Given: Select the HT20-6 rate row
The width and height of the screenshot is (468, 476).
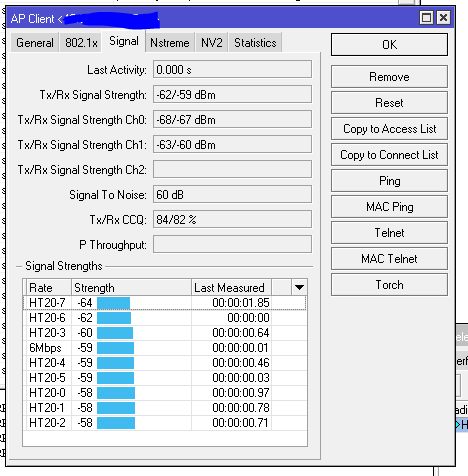Looking at the screenshot, I should pyautogui.click(x=165, y=318).
